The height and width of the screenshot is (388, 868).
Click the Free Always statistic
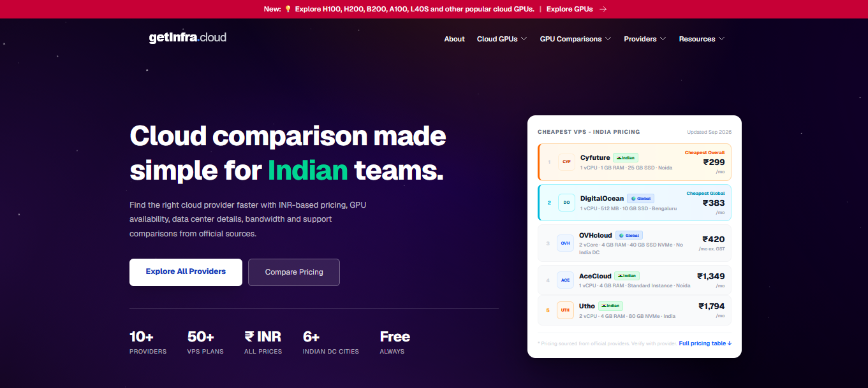395,343
